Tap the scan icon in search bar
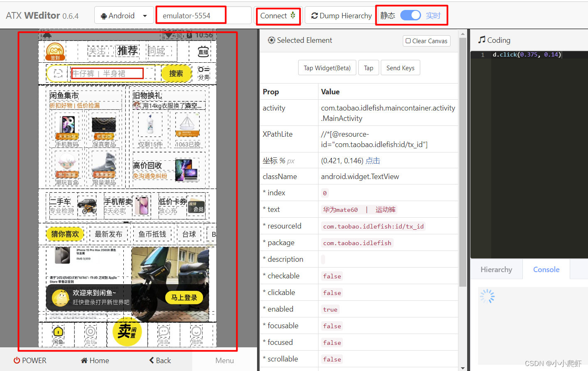This screenshot has height=371, width=588. pyautogui.click(x=58, y=74)
